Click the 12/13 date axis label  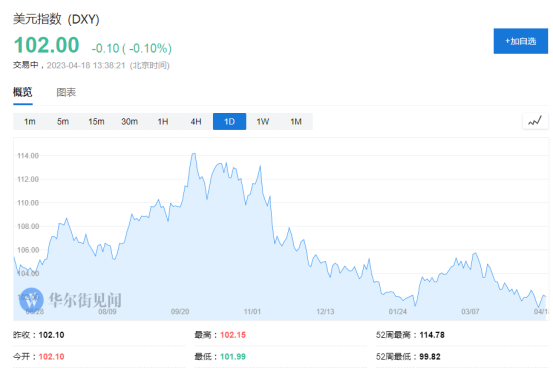coord(325,312)
